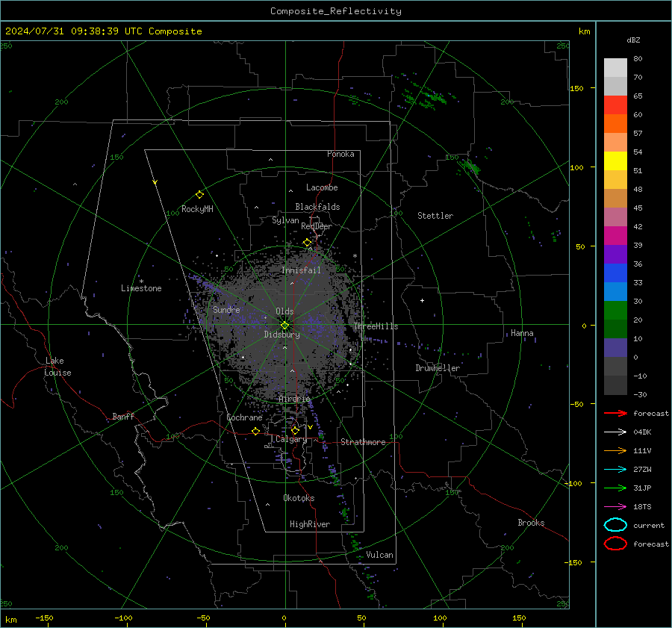Click the 'Stettler' city label

pyautogui.click(x=435, y=216)
